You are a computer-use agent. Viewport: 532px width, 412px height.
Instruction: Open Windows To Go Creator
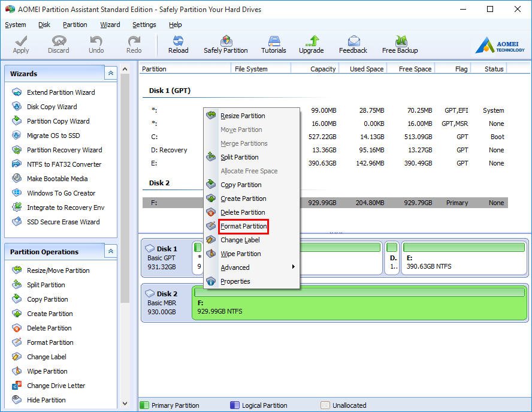[53, 193]
